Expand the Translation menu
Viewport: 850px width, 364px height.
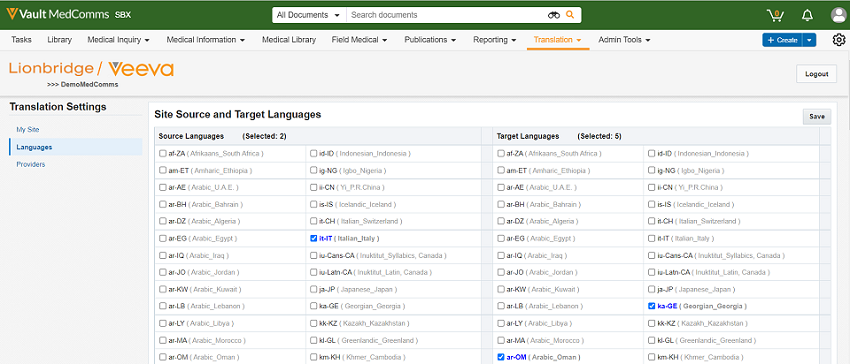point(558,40)
